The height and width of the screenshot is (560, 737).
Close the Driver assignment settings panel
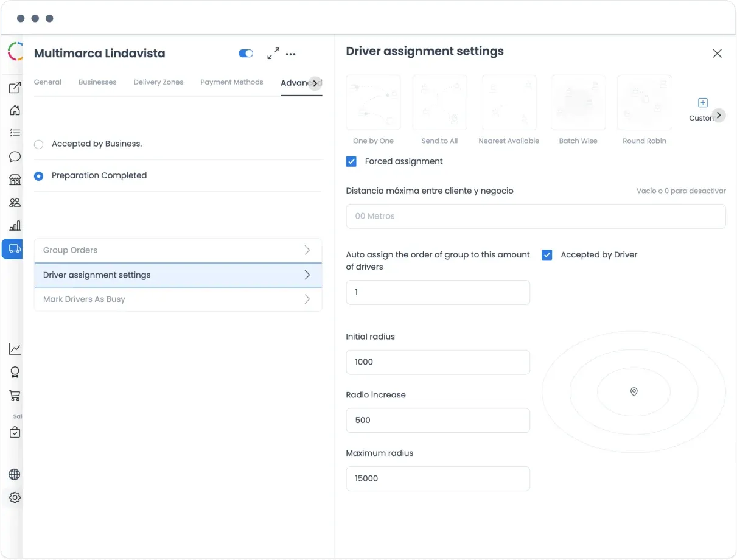pos(718,54)
